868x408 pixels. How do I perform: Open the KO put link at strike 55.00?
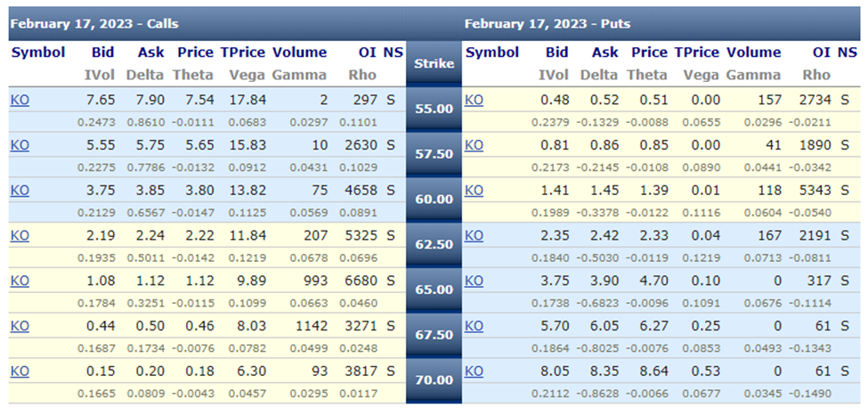[x=474, y=100]
